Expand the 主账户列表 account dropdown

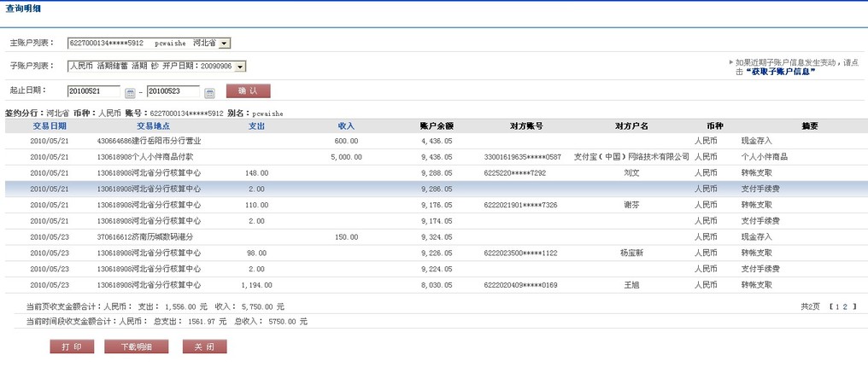click(224, 43)
